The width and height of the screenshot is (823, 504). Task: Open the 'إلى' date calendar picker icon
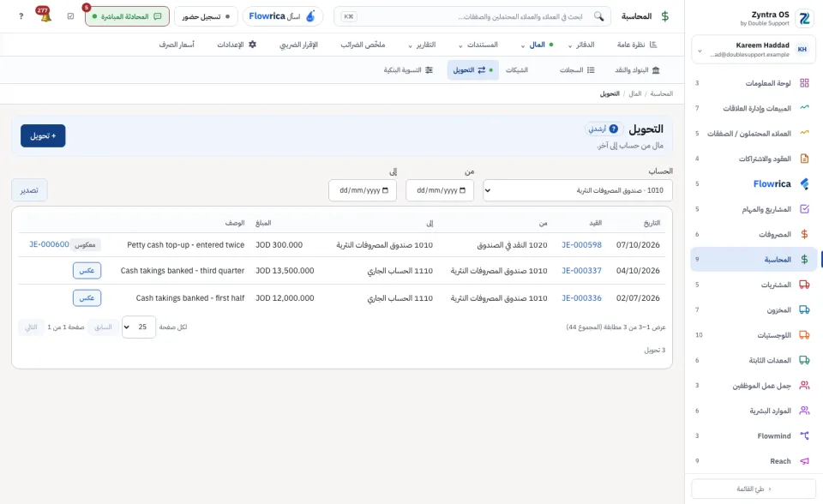pos(385,190)
